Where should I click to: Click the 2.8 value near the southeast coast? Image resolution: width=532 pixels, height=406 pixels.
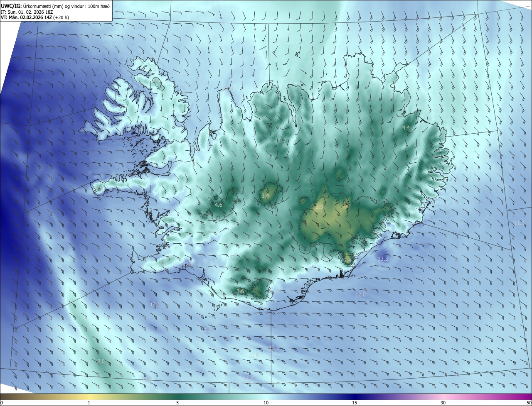pyautogui.click(x=348, y=260)
